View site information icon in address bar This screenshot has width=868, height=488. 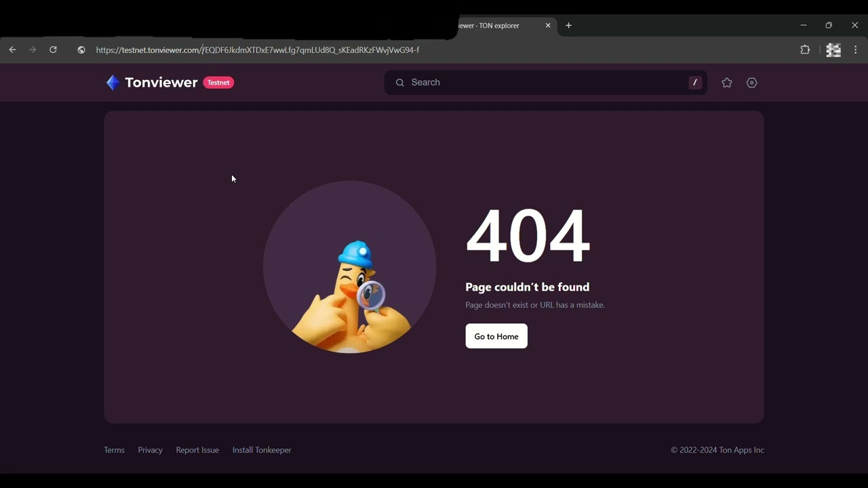click(x=81, y=50)
